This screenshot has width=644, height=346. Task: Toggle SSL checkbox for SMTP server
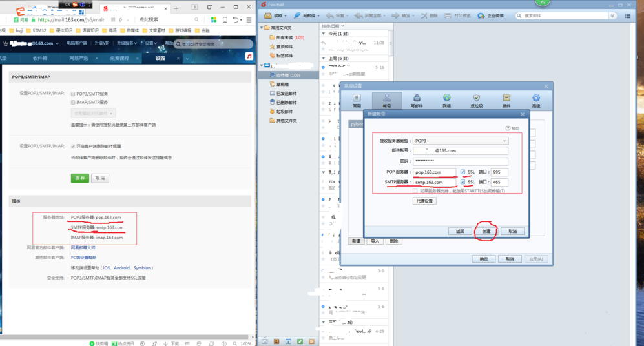462,182
